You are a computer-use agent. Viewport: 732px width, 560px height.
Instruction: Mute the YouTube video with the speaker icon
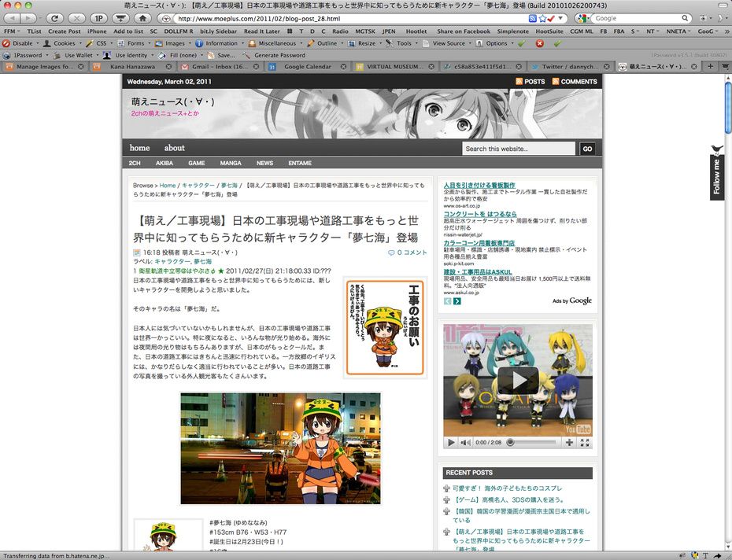tap(465, 443)
